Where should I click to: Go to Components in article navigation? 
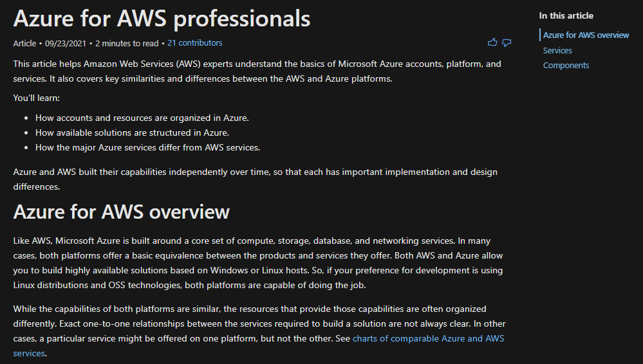[566, 65]
